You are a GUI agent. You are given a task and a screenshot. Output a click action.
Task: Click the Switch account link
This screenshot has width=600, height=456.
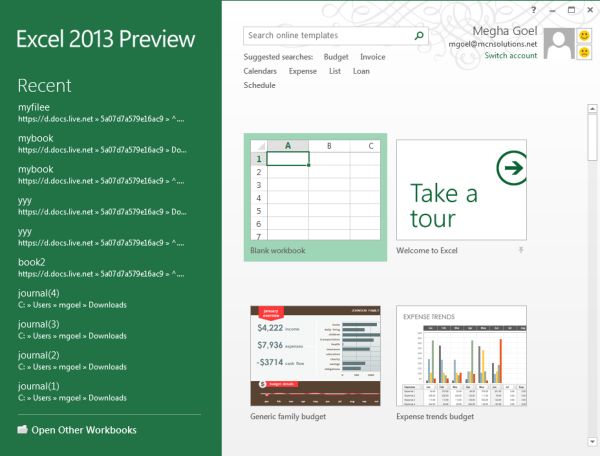pos(511,55)
